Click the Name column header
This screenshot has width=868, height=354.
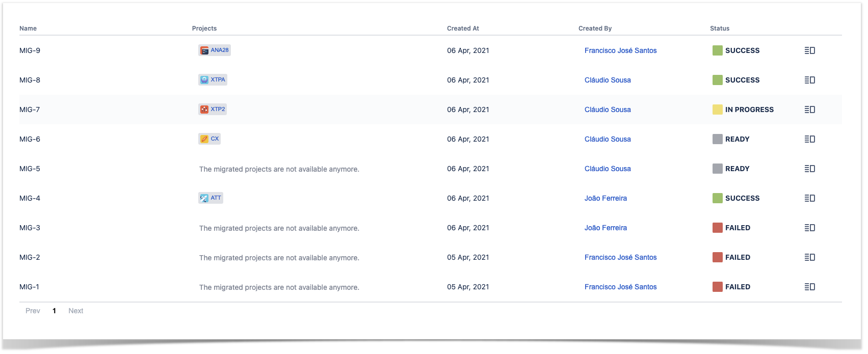pyautogui.click(x=28, y=29)
